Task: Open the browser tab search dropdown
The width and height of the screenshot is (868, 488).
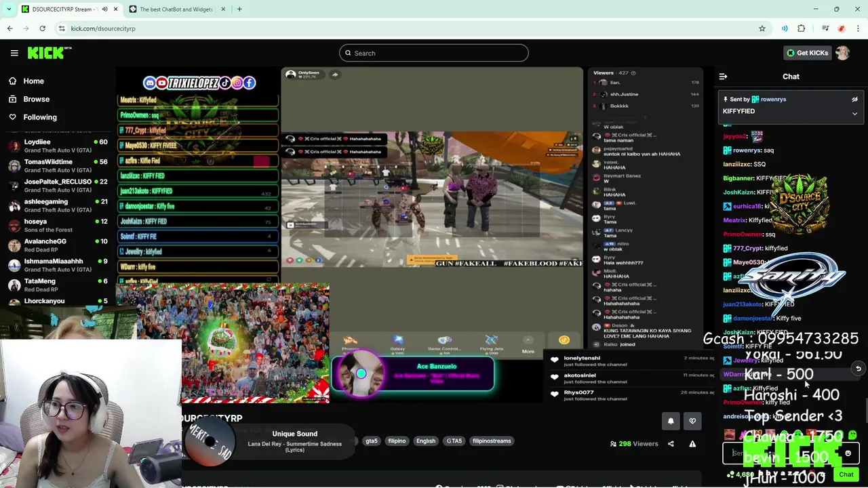Action: (9, 9)
